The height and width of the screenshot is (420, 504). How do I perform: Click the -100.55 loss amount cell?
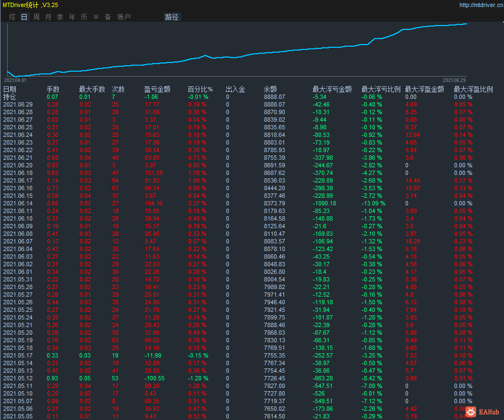point(154,378)
